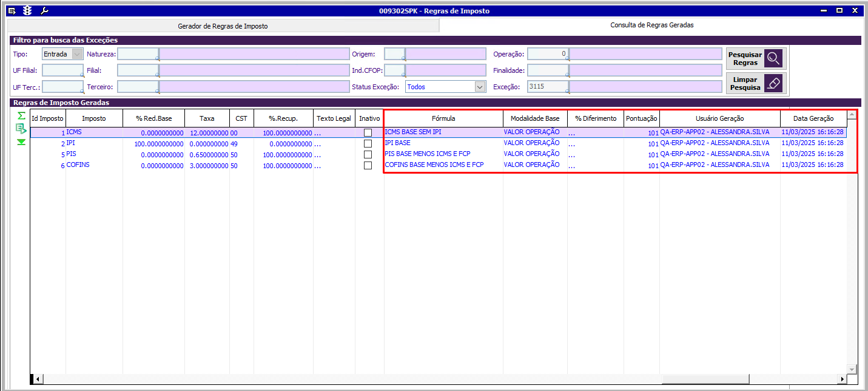Sort by the Fórmula column header
This screenshot has width=868, height=391.
pos(443,118)
